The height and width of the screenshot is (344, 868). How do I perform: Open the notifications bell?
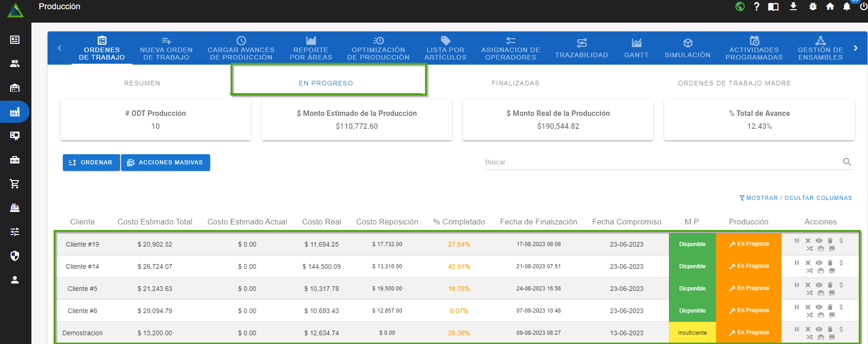tap(846, 6)
